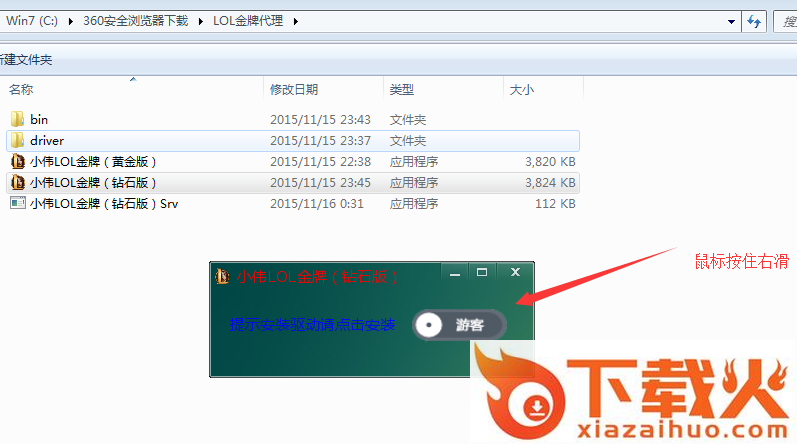
Task: Sort files by 大小 column header
Action: pyautogui.click(x=521, y=90)
